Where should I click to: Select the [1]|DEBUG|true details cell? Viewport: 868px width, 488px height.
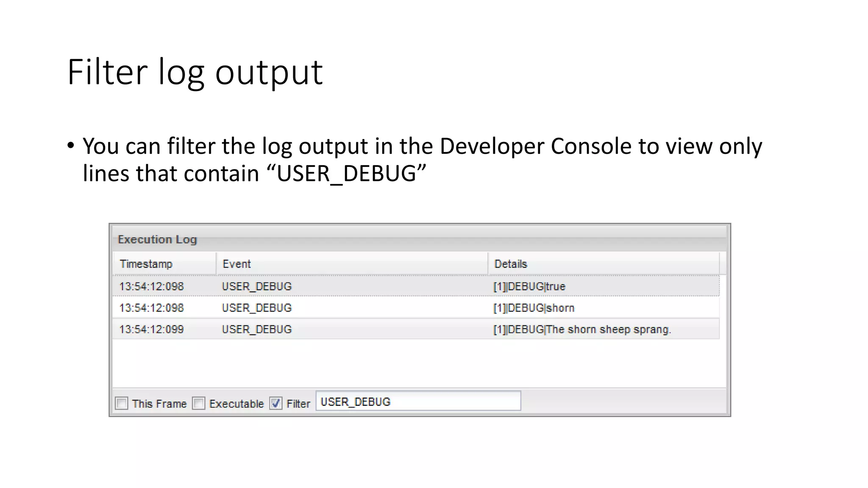click(x=529, y=286)
